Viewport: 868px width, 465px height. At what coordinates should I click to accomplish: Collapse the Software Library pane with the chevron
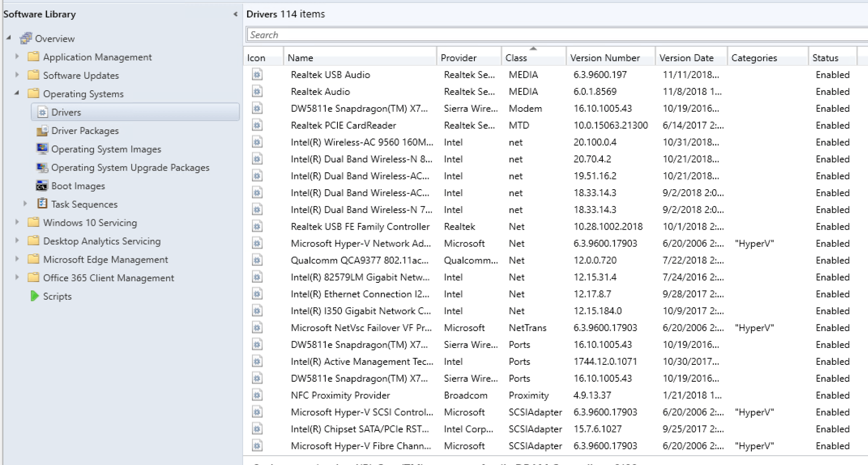(x=236, y=14)
